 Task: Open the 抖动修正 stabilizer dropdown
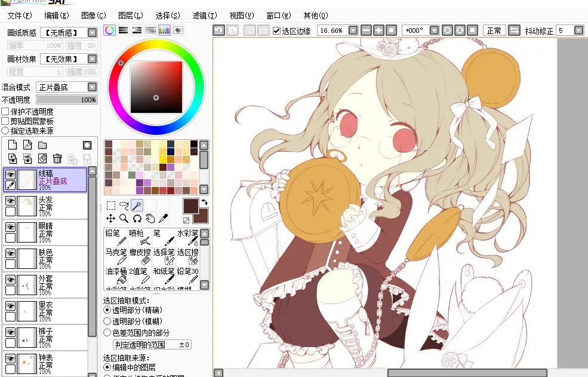coord(578,30)
